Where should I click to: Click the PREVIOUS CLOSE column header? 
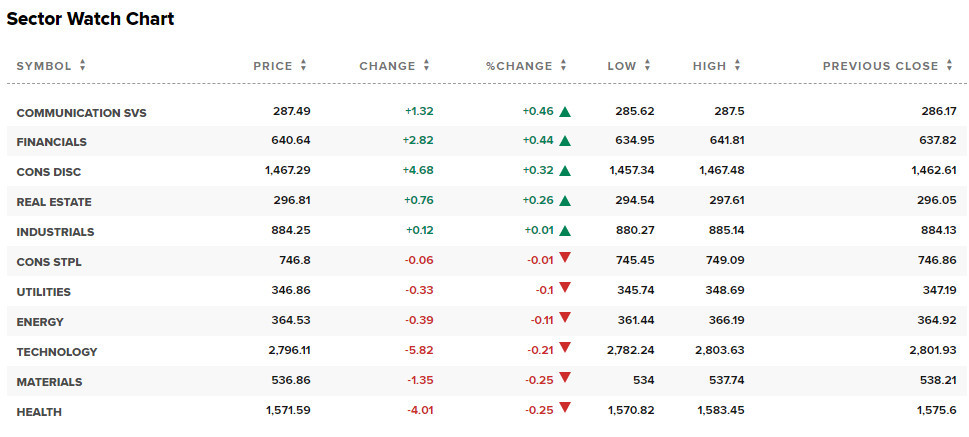click(x=880, y=66)
